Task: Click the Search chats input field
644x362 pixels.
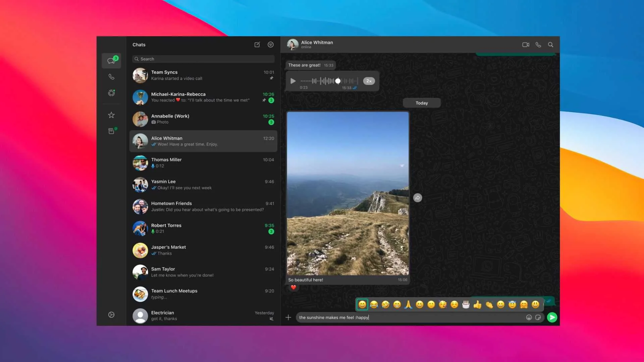Action: (x=203, y=59)
